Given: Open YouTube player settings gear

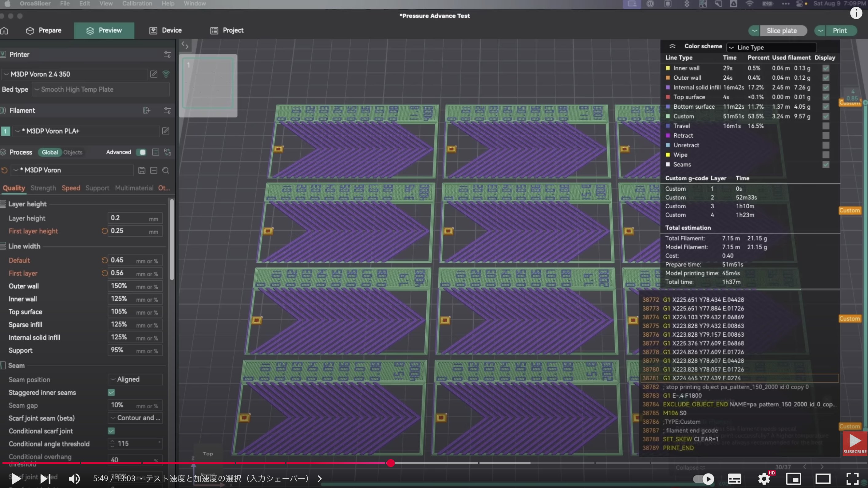Looking at the screenshot, I should coord(764,478).
